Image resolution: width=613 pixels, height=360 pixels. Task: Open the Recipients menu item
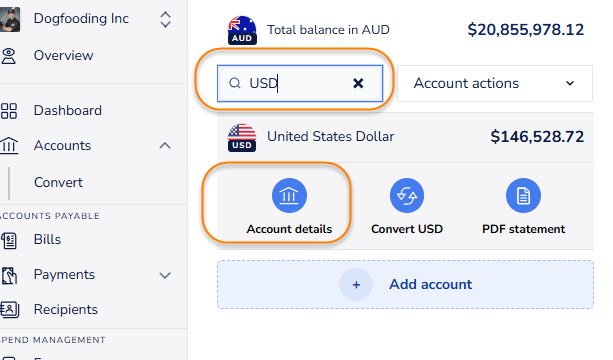pyautogui.click(x=66, y=310)
